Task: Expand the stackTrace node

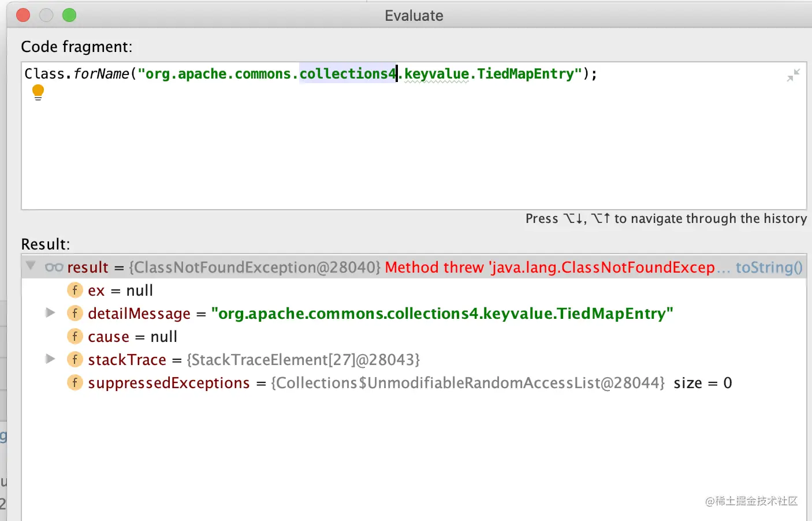Action: (x=51, y=359)
